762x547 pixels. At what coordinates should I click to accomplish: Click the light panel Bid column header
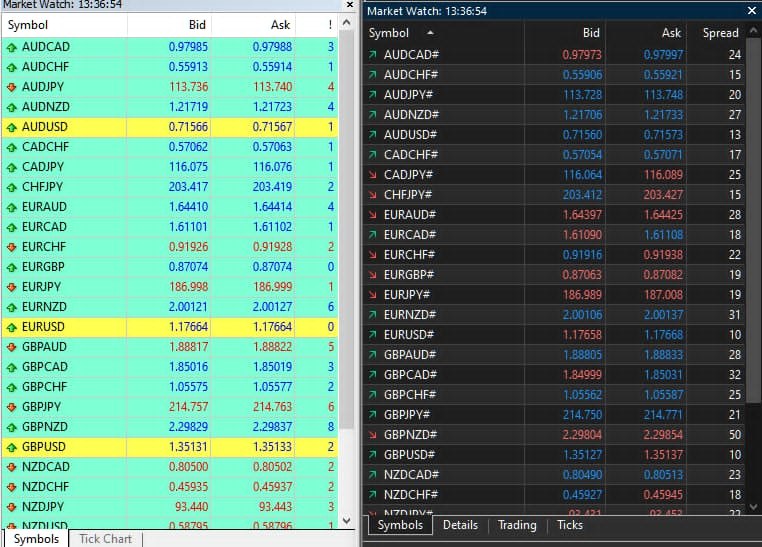pyautogui.click(x=169, y=25)
